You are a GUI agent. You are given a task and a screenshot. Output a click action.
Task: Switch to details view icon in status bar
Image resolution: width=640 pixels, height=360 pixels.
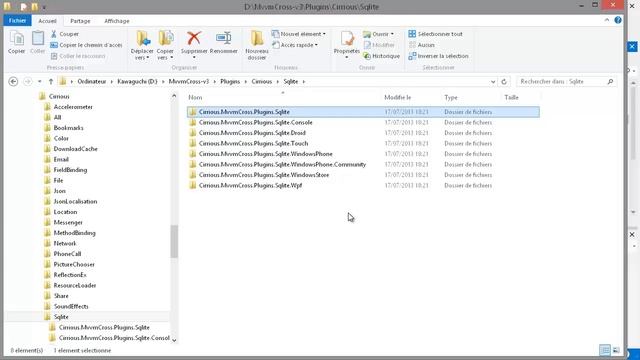605,350
